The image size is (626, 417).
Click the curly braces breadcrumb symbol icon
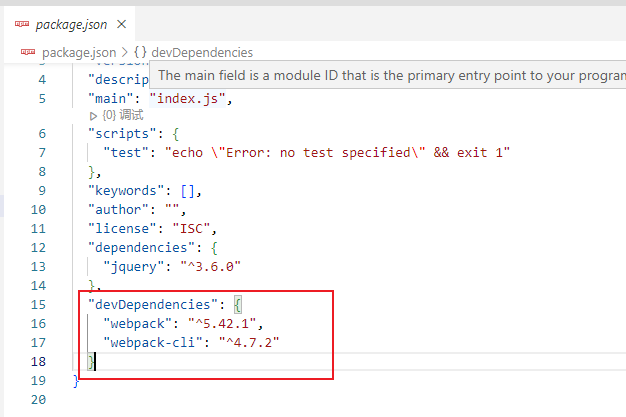point(140,52)
